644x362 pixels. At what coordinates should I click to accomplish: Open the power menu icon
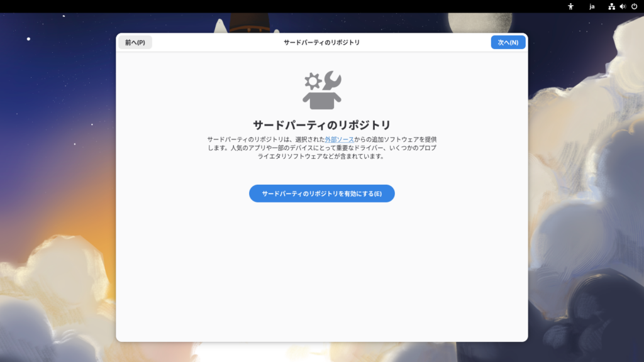(634, 6)
